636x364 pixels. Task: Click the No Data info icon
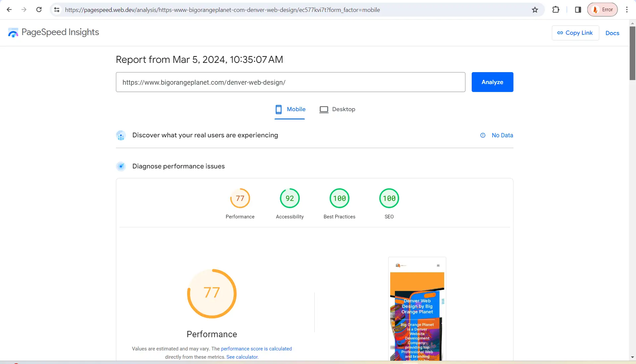point(483,135)
